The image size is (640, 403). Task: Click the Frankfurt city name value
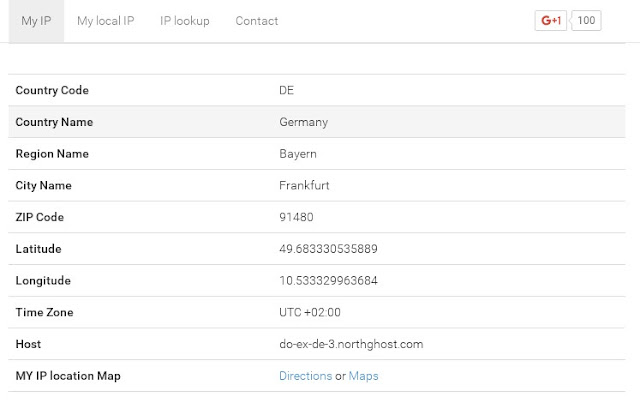(x=304, y=186)
